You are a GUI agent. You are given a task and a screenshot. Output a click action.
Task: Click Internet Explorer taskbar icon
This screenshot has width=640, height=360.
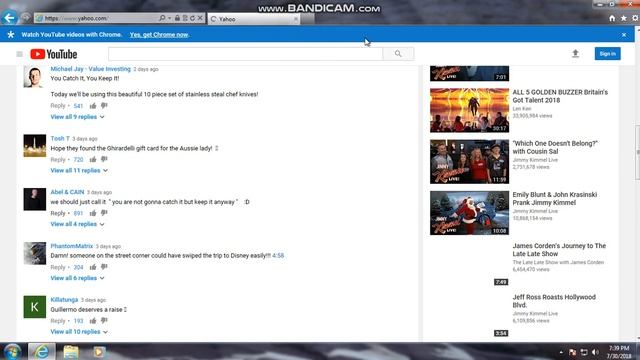click(42, 351)
